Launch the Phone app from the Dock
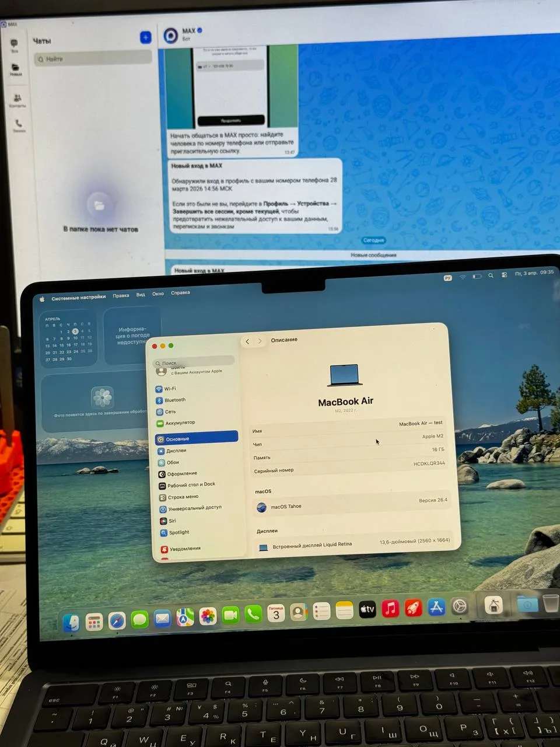 pos(253,614)
